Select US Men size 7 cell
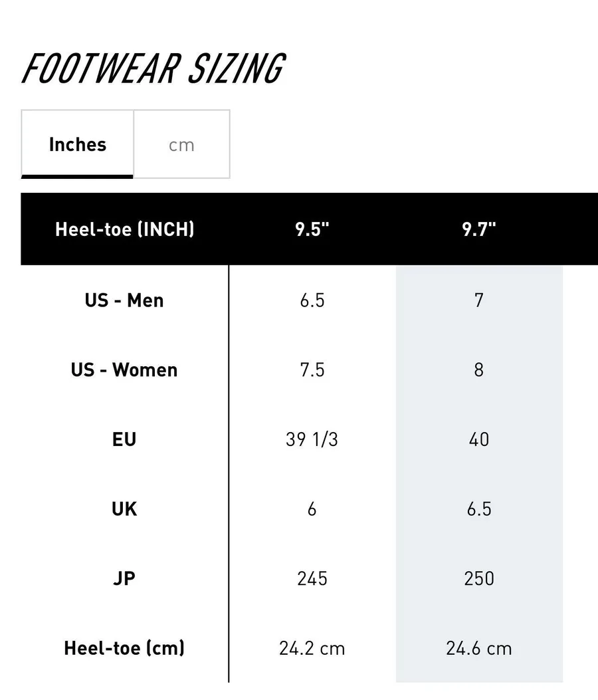 (479, 300)
